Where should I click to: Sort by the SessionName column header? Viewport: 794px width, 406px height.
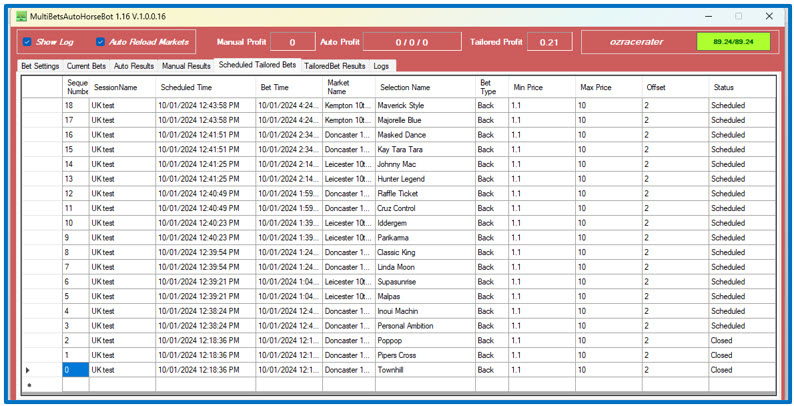point(123,87)
